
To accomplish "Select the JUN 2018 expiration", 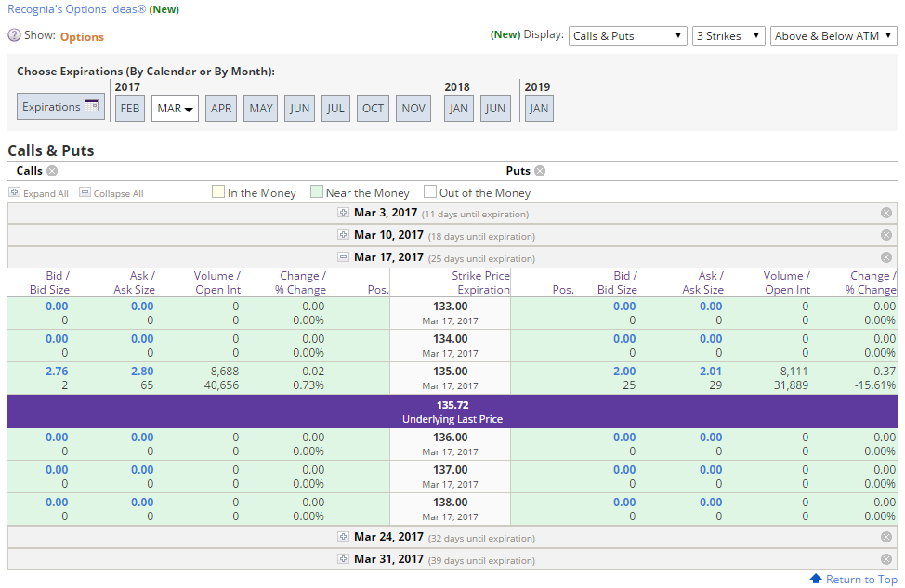I will [495, 109].
